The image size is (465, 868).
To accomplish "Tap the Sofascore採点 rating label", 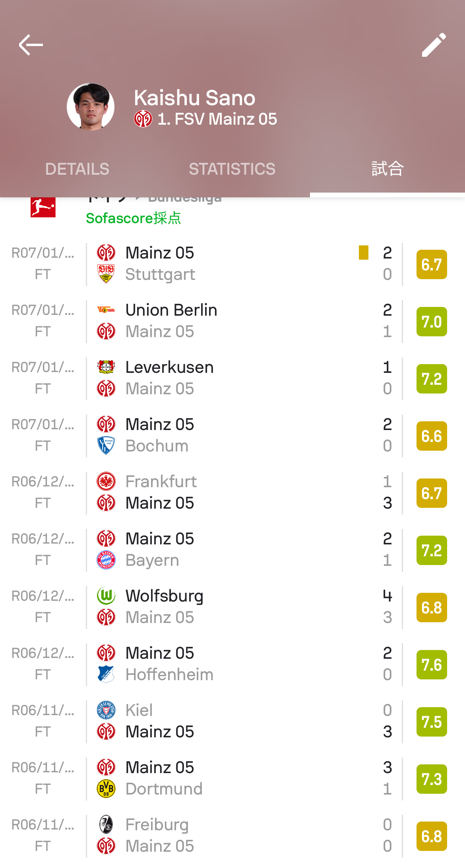I will tap(134, 218).
